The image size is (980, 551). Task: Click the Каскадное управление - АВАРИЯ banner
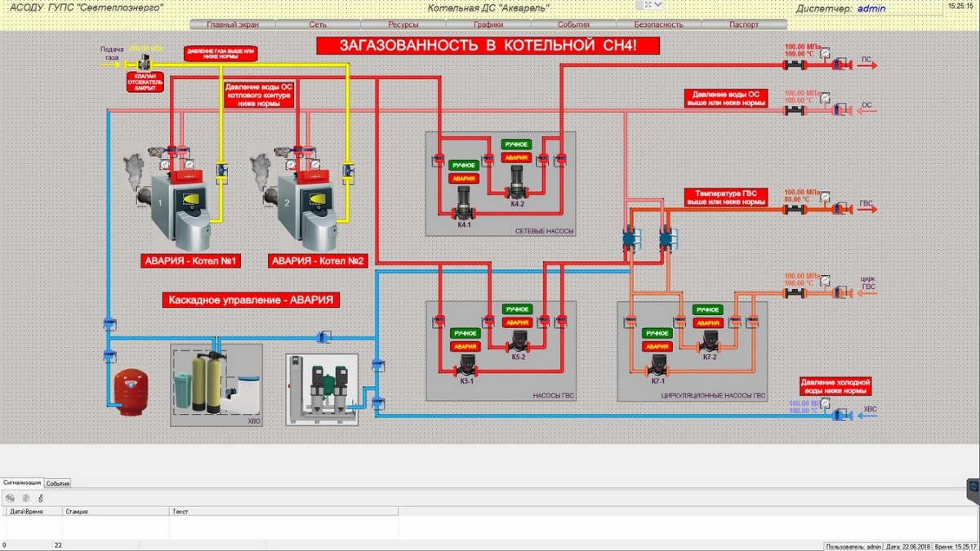(x=252, y=300)
